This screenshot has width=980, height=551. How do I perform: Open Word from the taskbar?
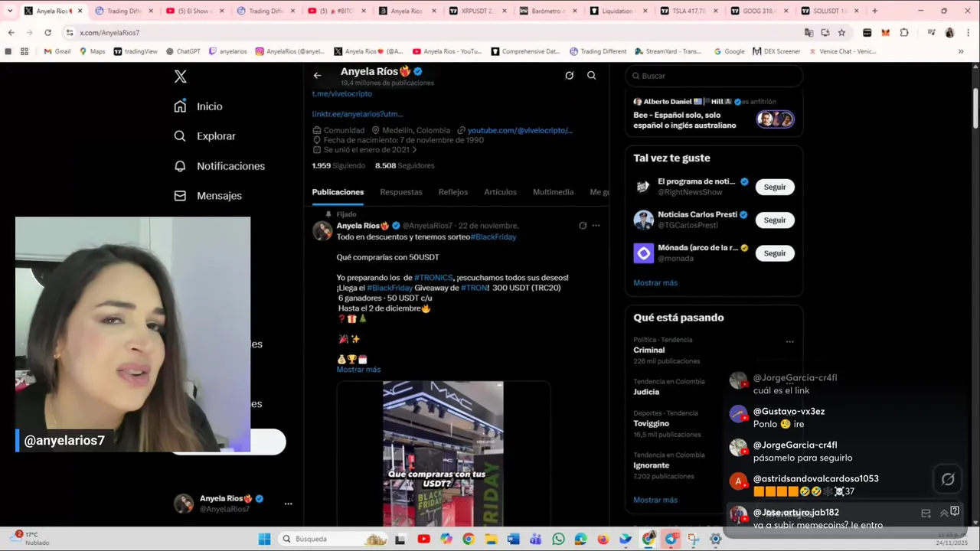[x=514, y=539]
